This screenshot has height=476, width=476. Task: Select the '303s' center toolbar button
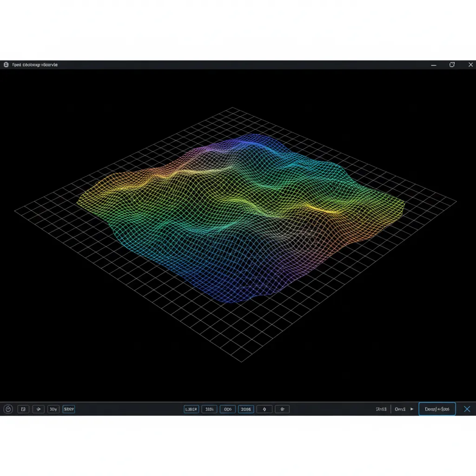click(210, 409)
